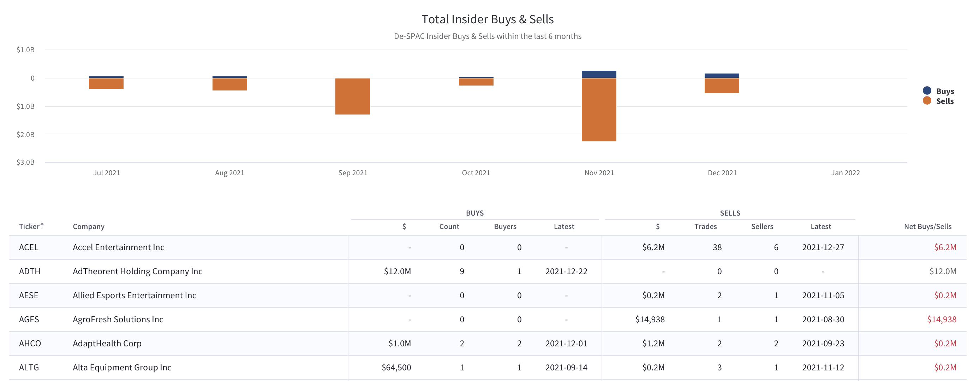Click the Dec 2021 buys bar
The image size is (980, 381).
(x=722, y=75)
